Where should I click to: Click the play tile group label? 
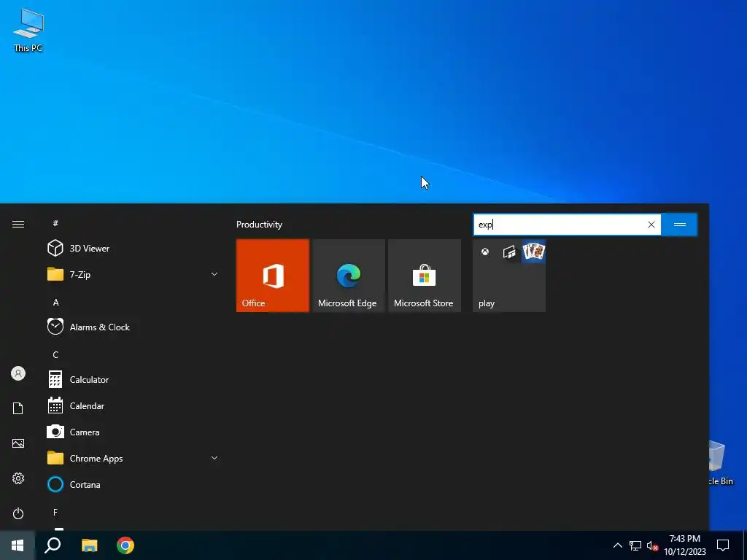click(487, 303)
